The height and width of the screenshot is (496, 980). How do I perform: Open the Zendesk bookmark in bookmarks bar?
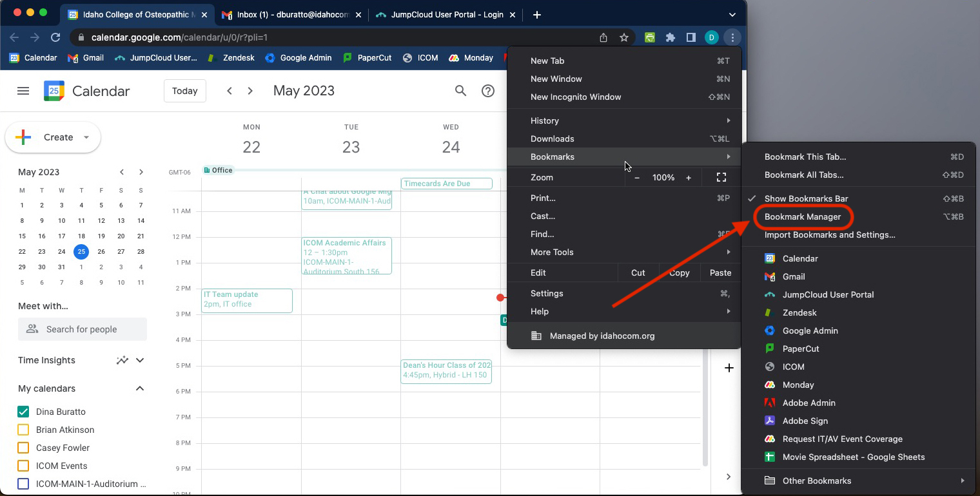tap(230, 57)
